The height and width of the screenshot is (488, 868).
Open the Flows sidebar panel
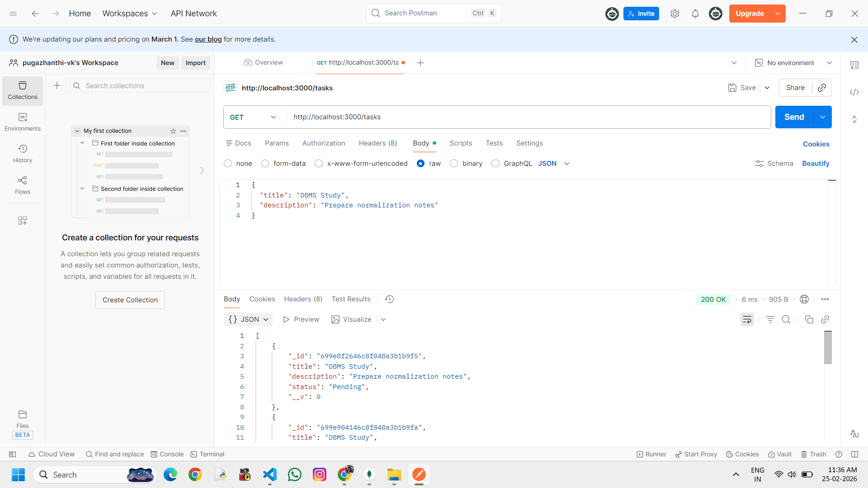coord(23,185)
